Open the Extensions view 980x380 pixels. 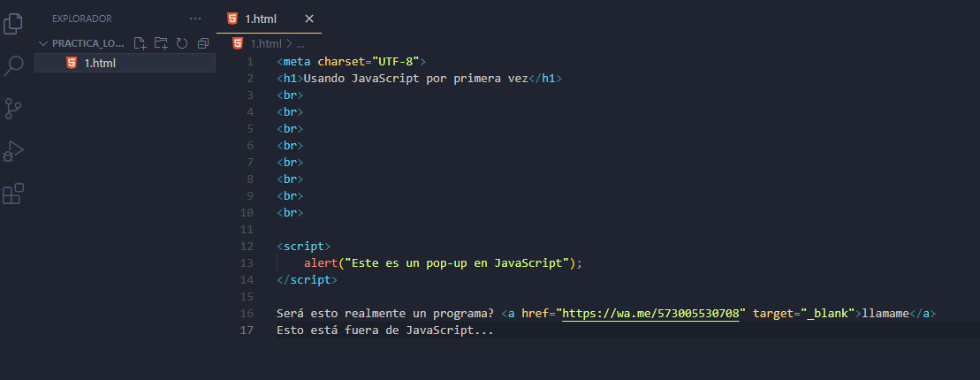pyautogui.click(x=13, y=194)
